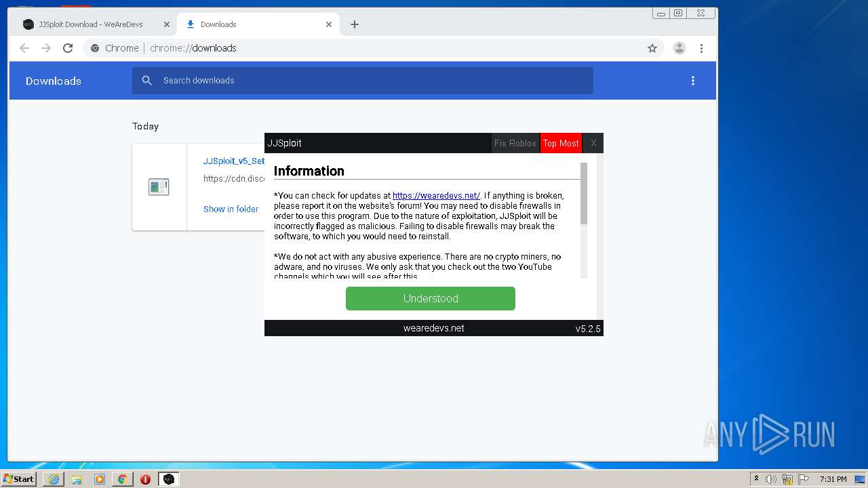Click the search magnifier icon in Downloads
This screenshot has height=488, width=868.
tap(147, 81)
